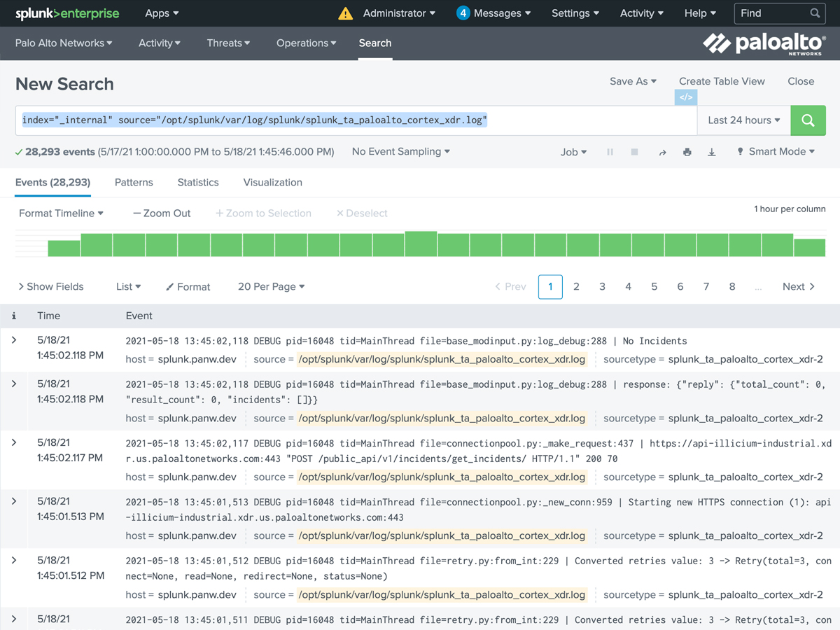Run the search with the green magnifier button
Image resolution: width=840 pixels, height=630 pixels.
pyautogui.click(x=808, y=120)
